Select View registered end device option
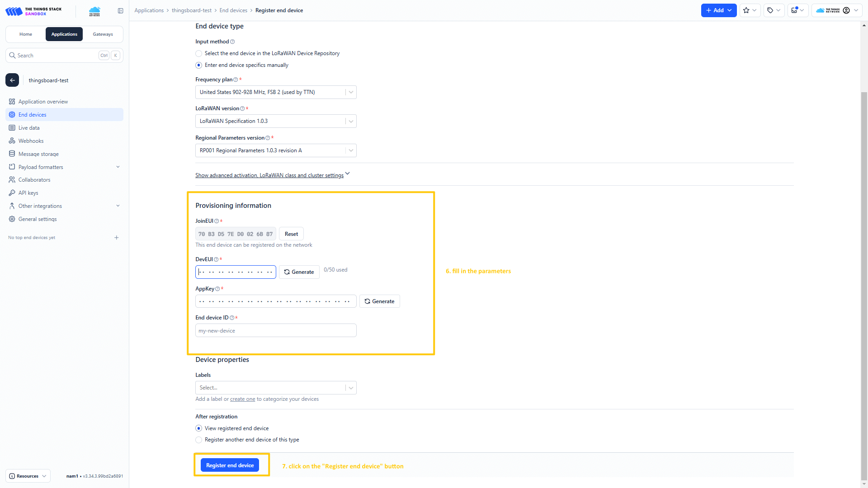 coord(199,428)
